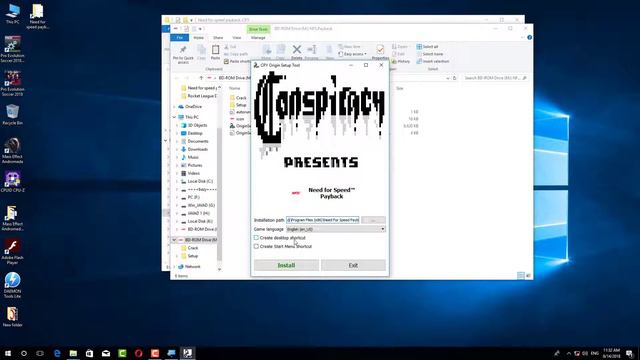Click the Size column header
Viewport: 640px width, 360px height.
tap(400, 88)
